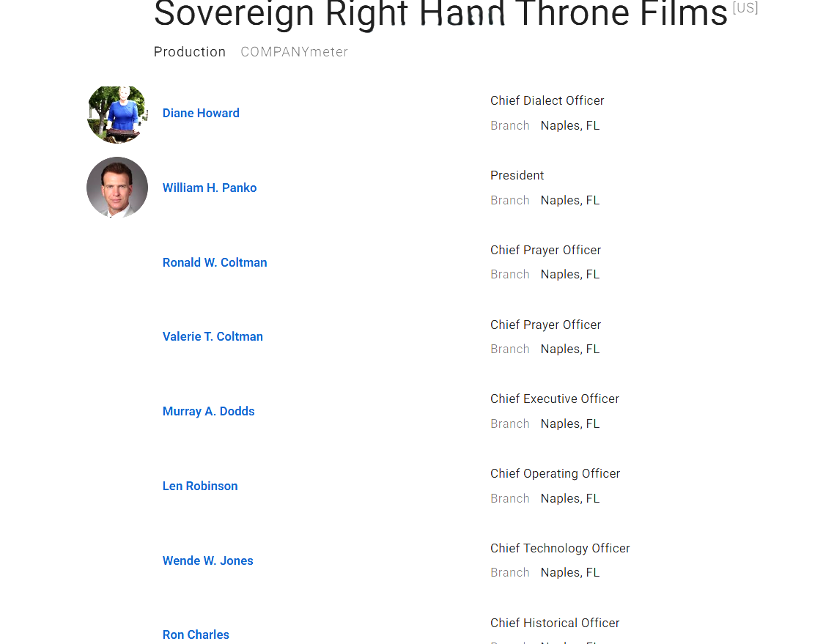Select the Production label under the title
This screenshot has width=834, height=644.
(190, 51)
